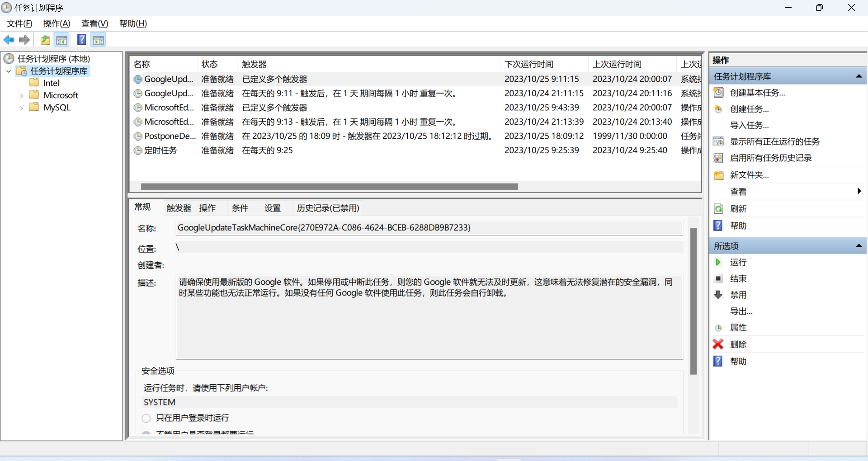Sort by the 上次运行时间 column header
This screenshot has height=461, width=868.
point(633,64)
